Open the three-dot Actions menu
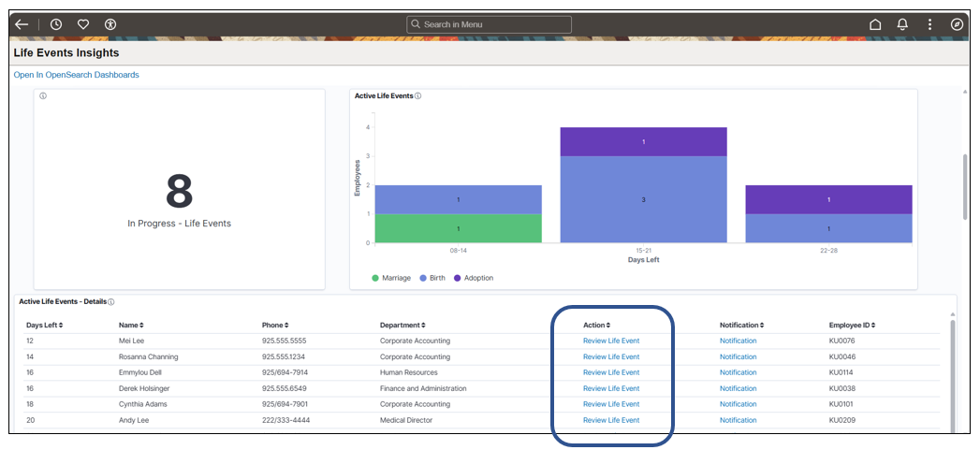This screenshot has height=450, width=980. pos(930,24)
